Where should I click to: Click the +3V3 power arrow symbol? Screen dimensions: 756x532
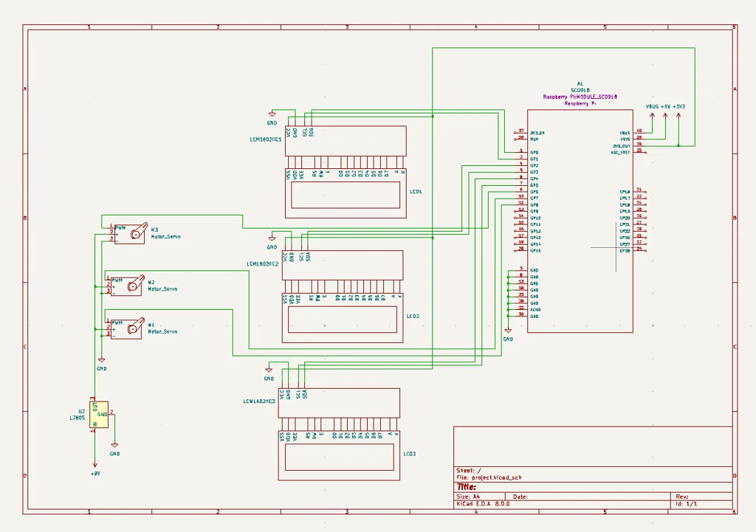click(x=678, y=117)
